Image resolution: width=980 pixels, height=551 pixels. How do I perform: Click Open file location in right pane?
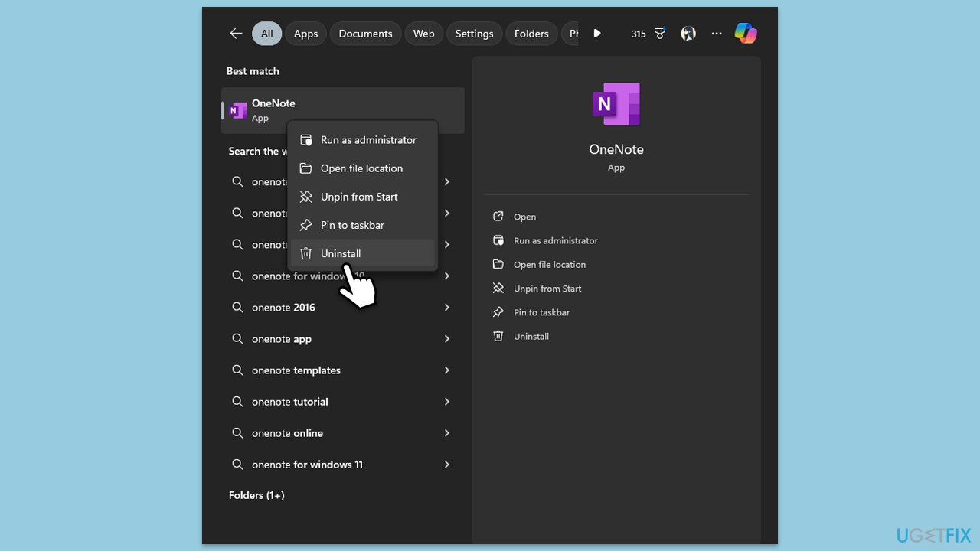pos(539,265)
